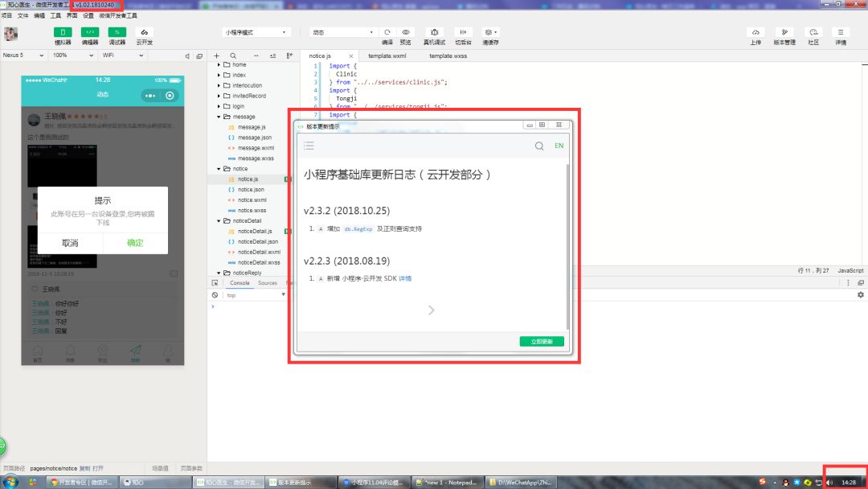
Task: Click 立即更新 update now button
Action: (x=542, y=342)
